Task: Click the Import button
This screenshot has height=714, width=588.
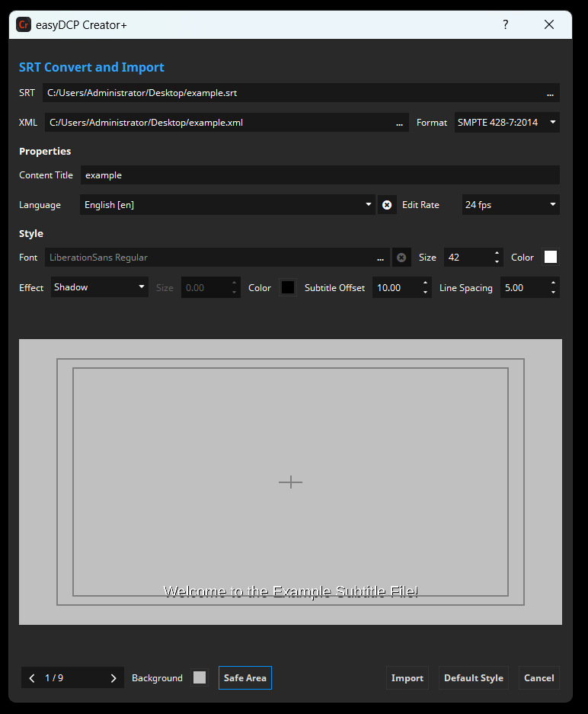Action: 407,678
